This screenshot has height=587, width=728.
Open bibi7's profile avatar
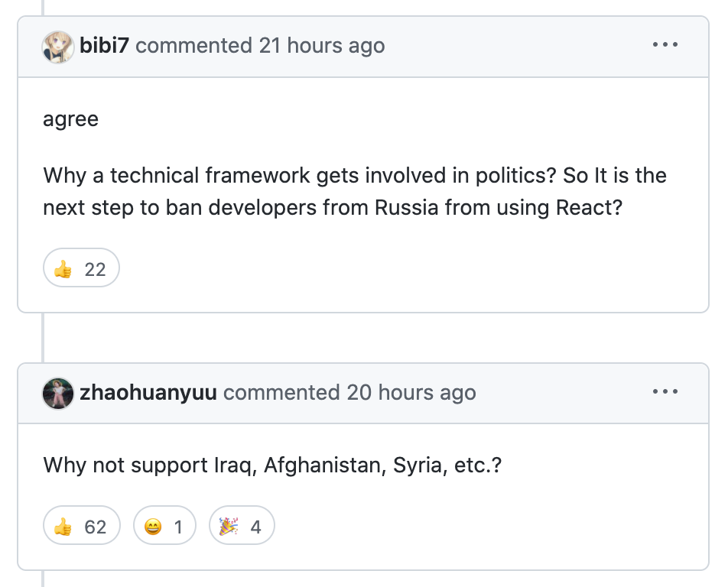tap(58, 47)
